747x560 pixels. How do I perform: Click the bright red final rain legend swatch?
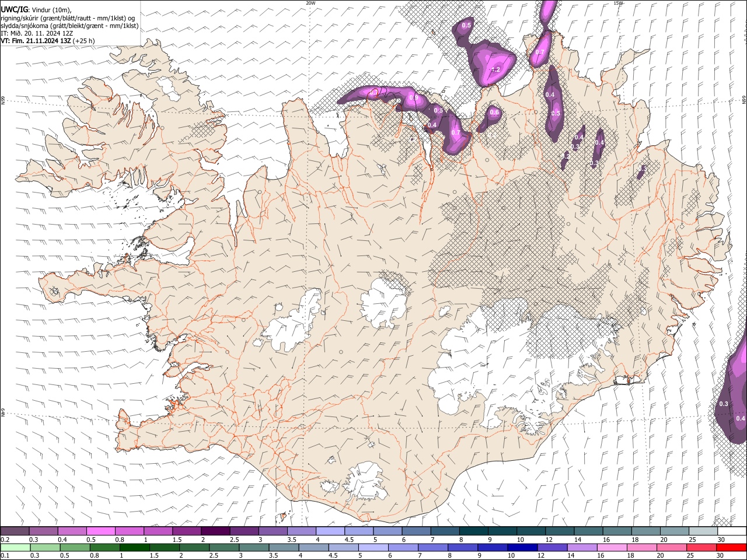[731, 547]
